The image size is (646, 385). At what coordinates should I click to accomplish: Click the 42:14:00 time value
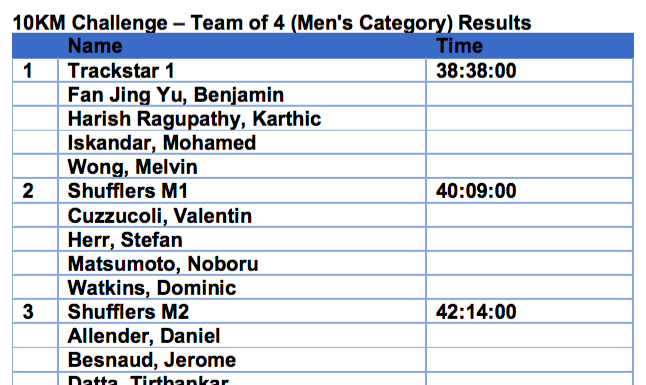(476, 312)
